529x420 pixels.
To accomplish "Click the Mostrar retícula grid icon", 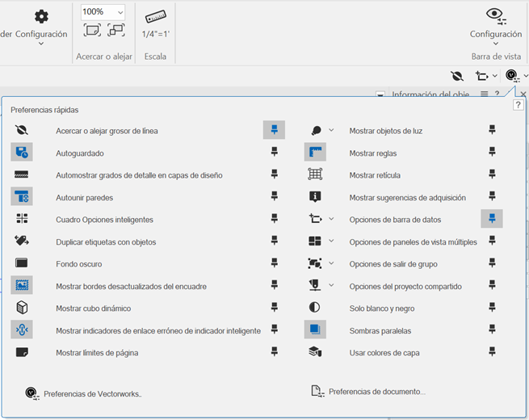I will point(315,174).
